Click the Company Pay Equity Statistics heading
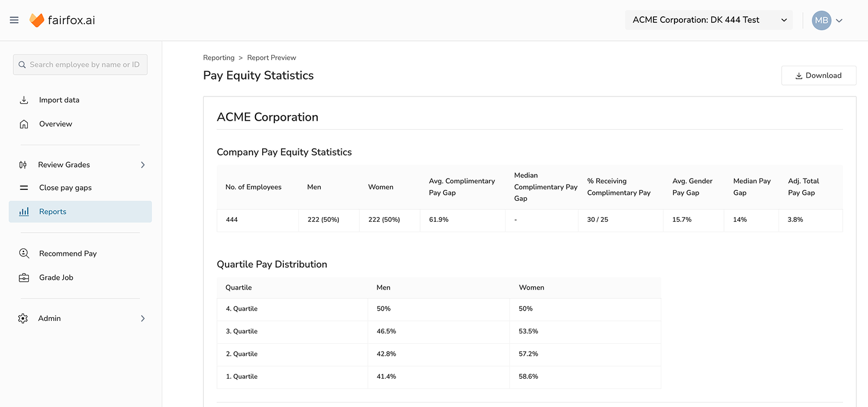The width and height of the screenshot is (868, 407). [x=285, y=152]
